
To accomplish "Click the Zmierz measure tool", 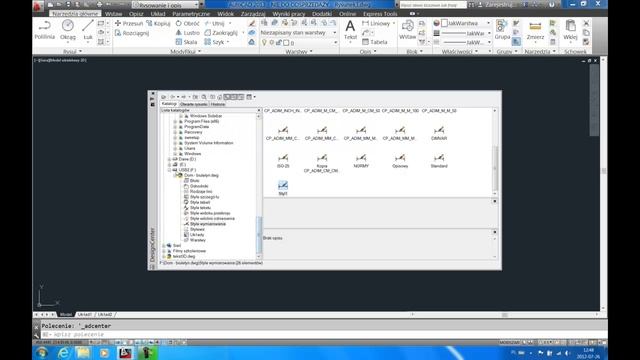I will click(535, 30).
